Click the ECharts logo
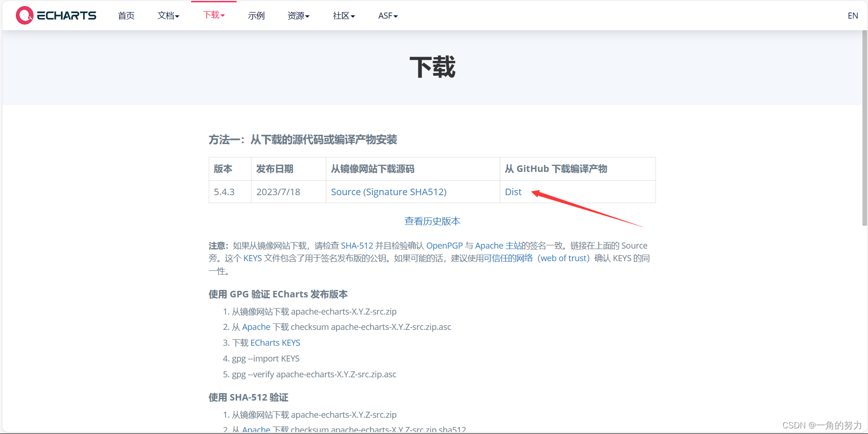Screen dimensions: 868x434 tap(55, 15)
